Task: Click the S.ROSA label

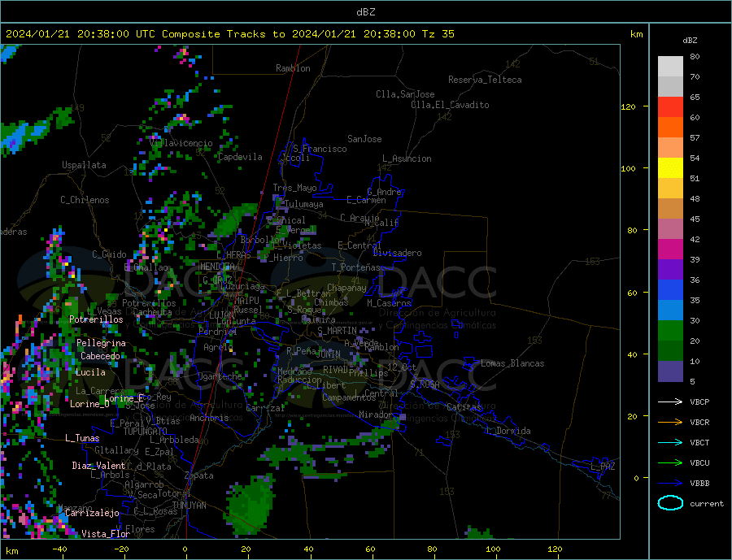Action: [x=425, y=384]
